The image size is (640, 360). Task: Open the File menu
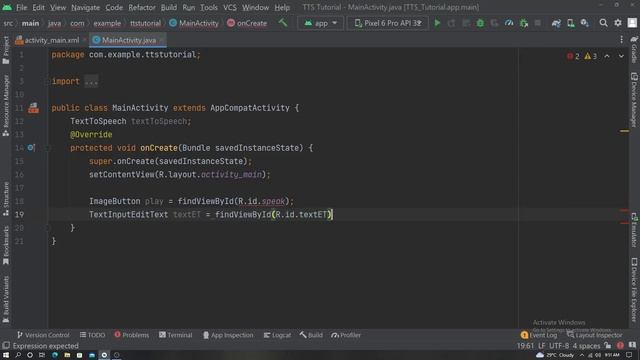point(21,7)
